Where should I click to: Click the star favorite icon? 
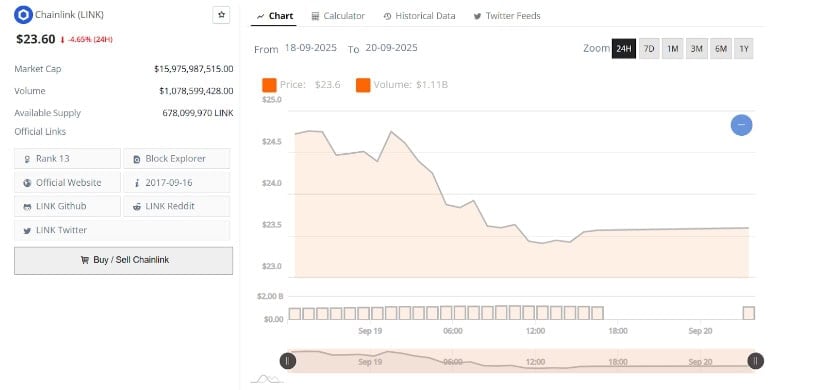221,15
